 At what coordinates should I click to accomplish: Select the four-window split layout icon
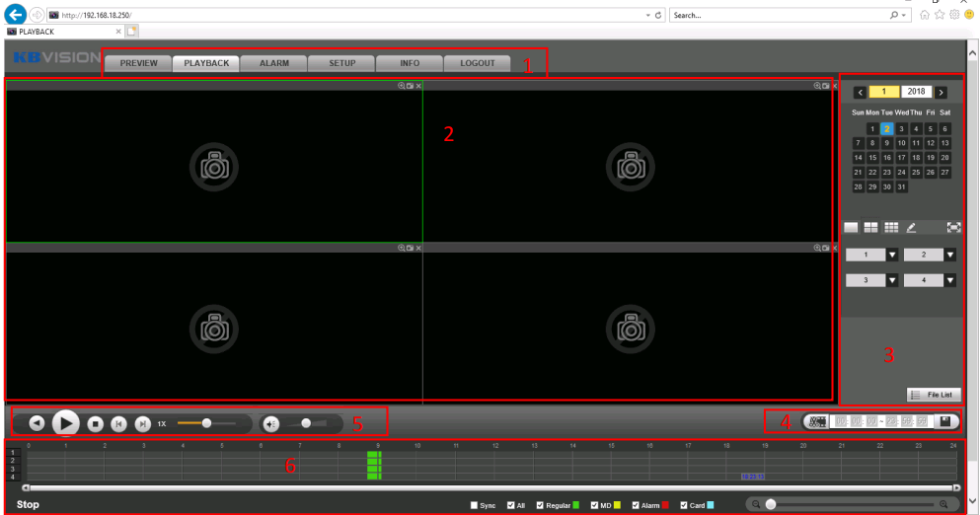point(871,227)
